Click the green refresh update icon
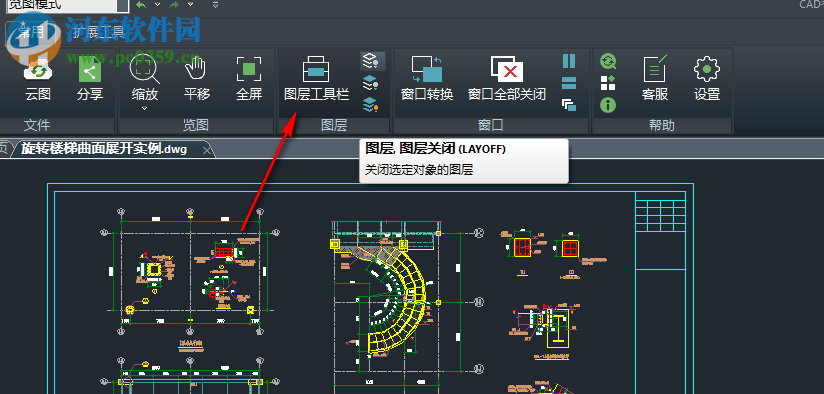 608,61
